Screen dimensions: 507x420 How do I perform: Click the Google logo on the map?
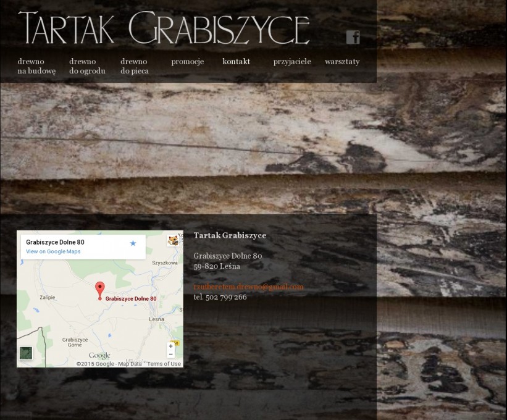coord(99,355)
